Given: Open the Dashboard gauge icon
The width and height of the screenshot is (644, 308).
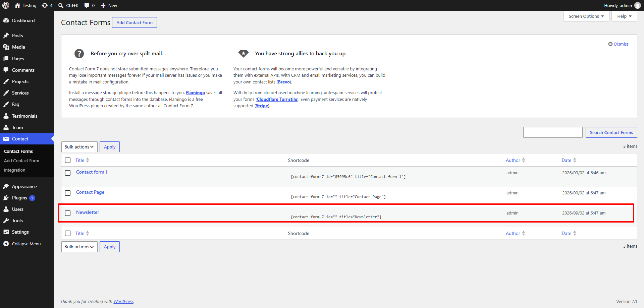Looking at the screenshot, I should click(x=6, y=20).
